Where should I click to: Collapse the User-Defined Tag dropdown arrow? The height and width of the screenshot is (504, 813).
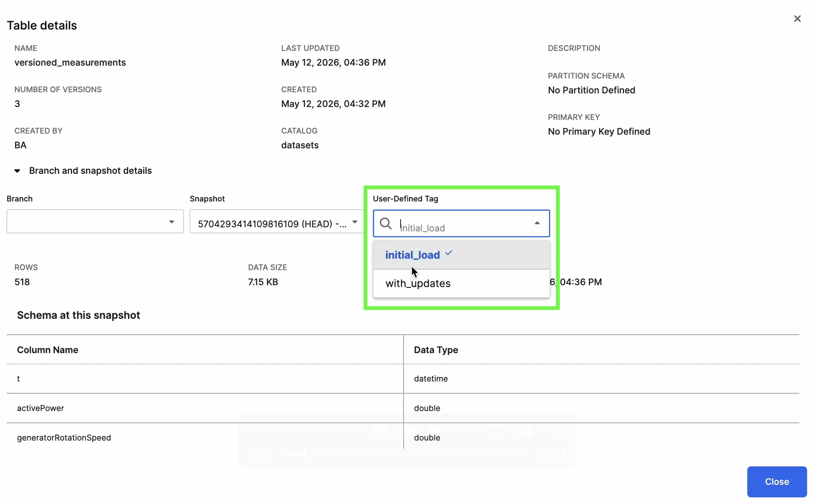(x=537, y=223)
